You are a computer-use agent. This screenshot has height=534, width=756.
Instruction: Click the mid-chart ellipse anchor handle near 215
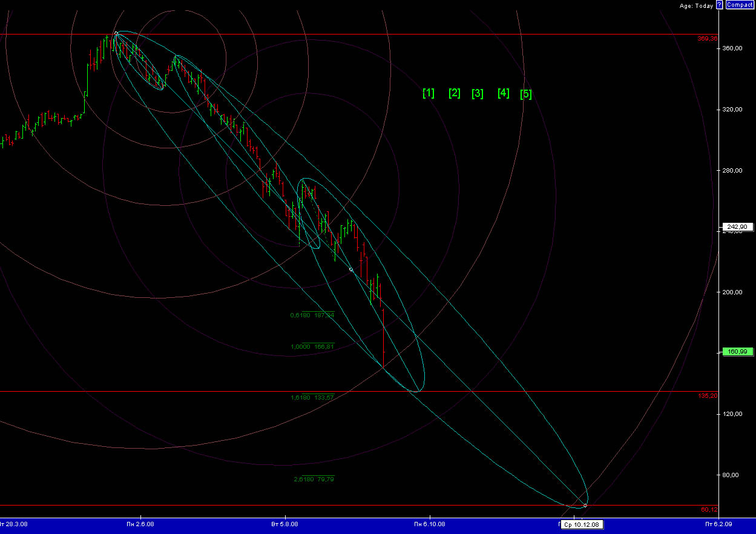click(352, 269)
